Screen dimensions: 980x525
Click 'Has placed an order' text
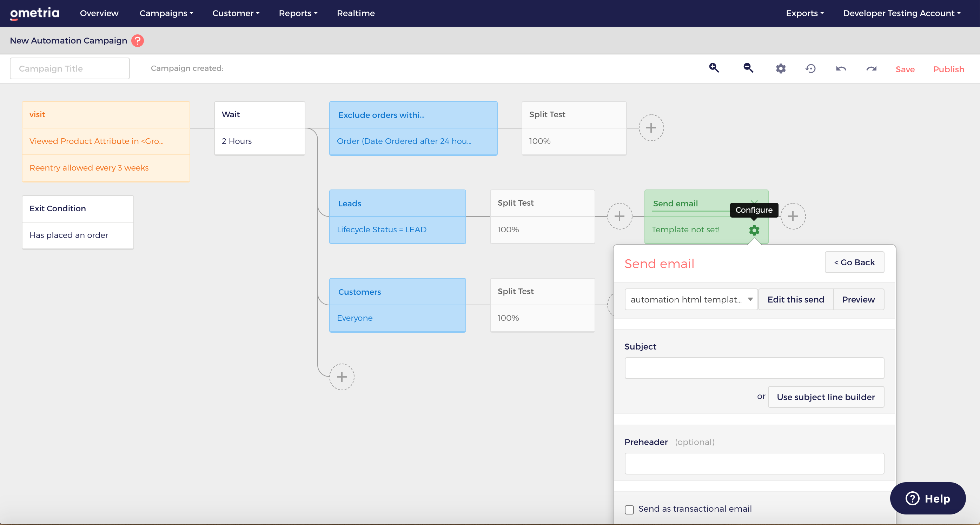[69, 235]
